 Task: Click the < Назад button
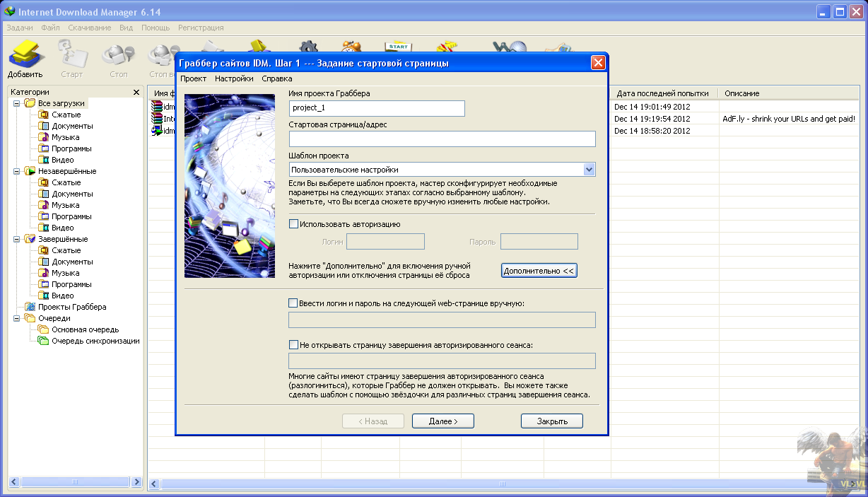(373, 421)
